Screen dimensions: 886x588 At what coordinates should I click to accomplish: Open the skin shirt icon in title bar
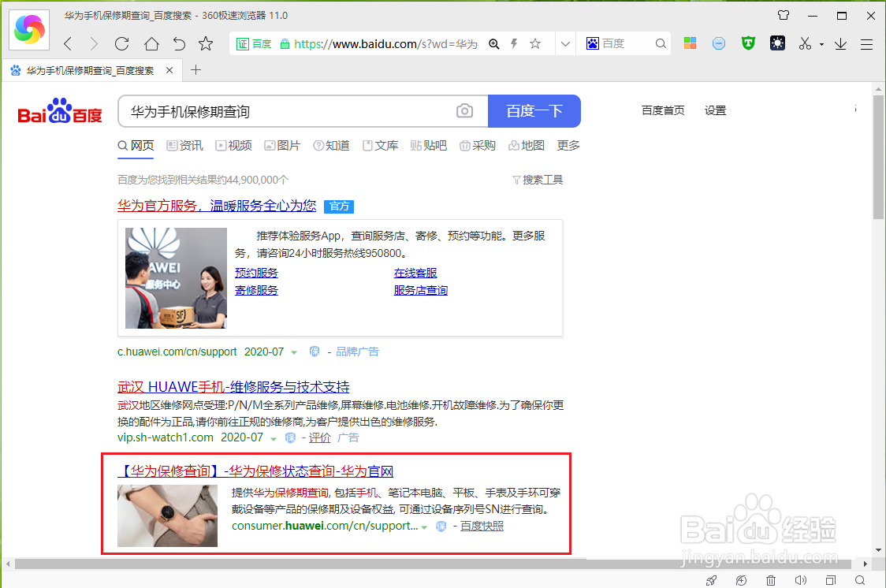point(784,15)
